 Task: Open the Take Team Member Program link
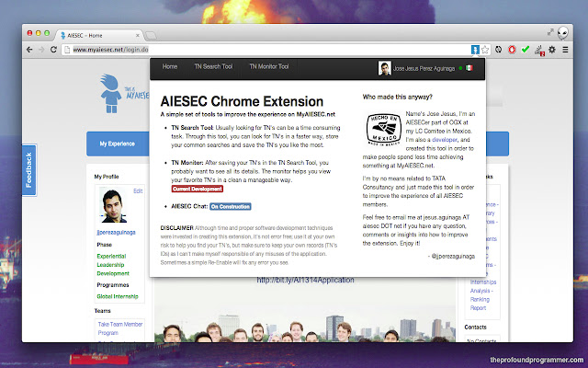pyautogui.click(x=120, y=328)
